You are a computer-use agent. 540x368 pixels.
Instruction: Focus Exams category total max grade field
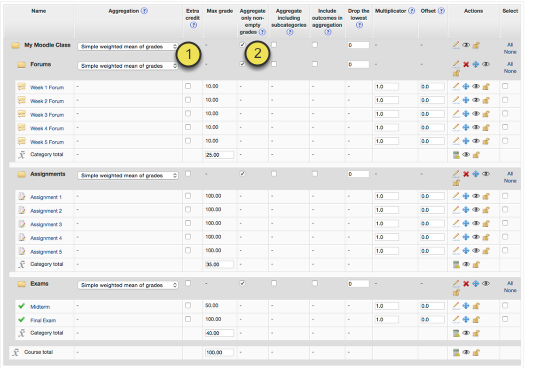219,333
